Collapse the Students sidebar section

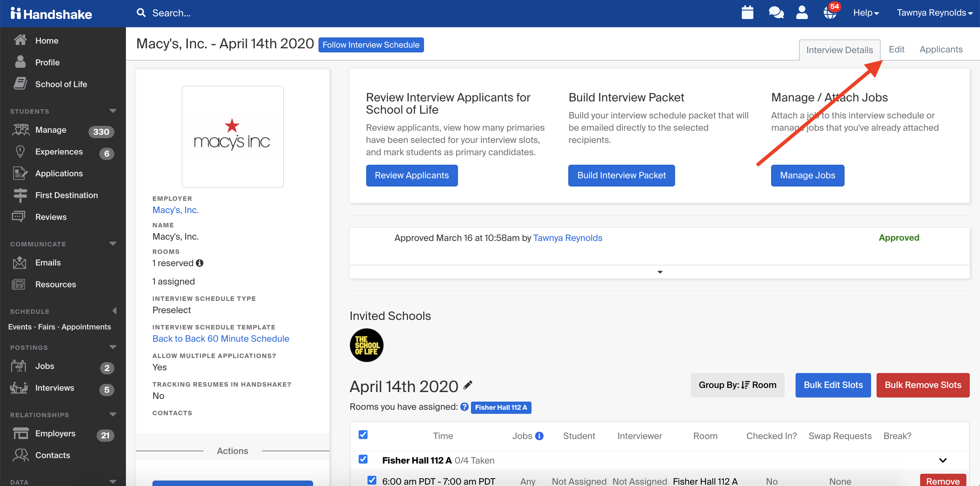(x=113, y=111)
